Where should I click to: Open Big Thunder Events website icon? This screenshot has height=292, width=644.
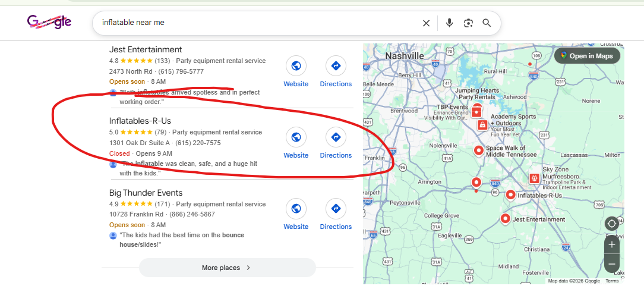coord(296,209)
